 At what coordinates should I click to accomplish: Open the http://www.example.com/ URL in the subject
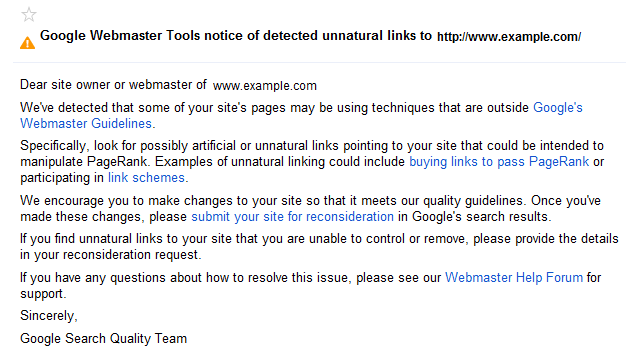(509, 37)
